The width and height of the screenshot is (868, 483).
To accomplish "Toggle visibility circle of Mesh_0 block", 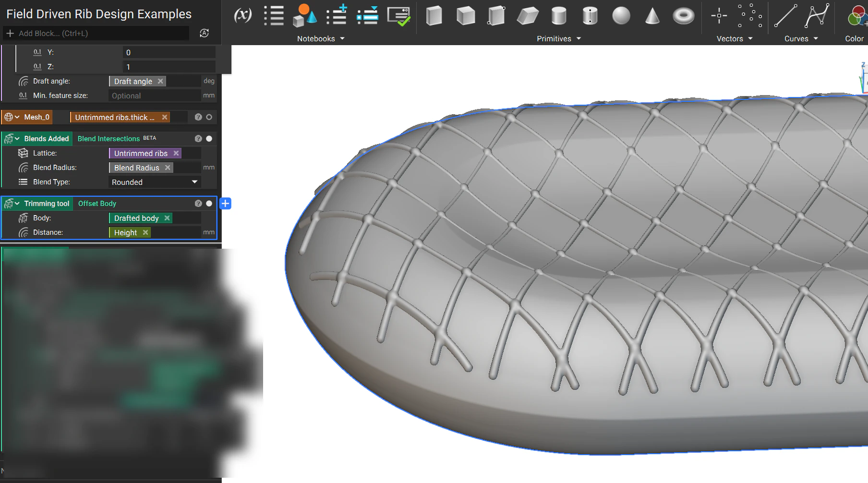I will coord(209,117).
